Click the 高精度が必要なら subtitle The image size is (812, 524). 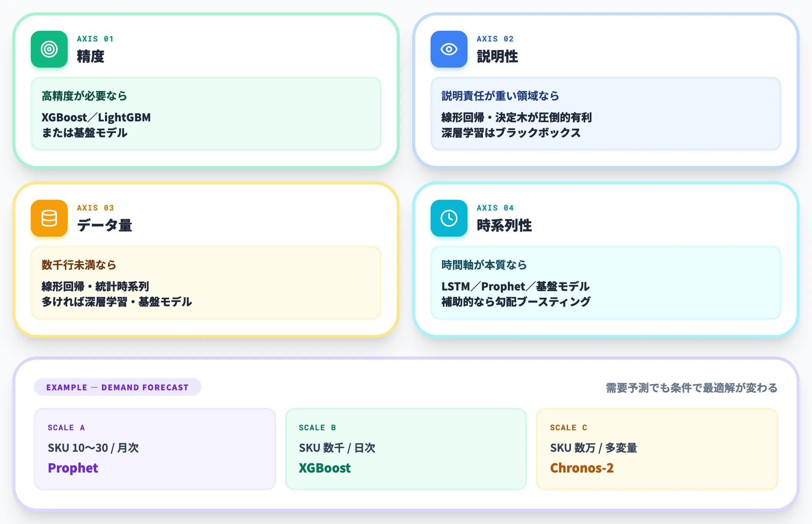point(84,96)
